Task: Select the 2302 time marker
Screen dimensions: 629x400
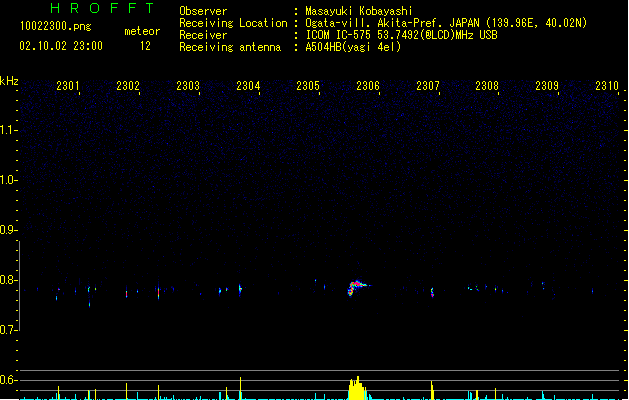Action: click(128, 85)
